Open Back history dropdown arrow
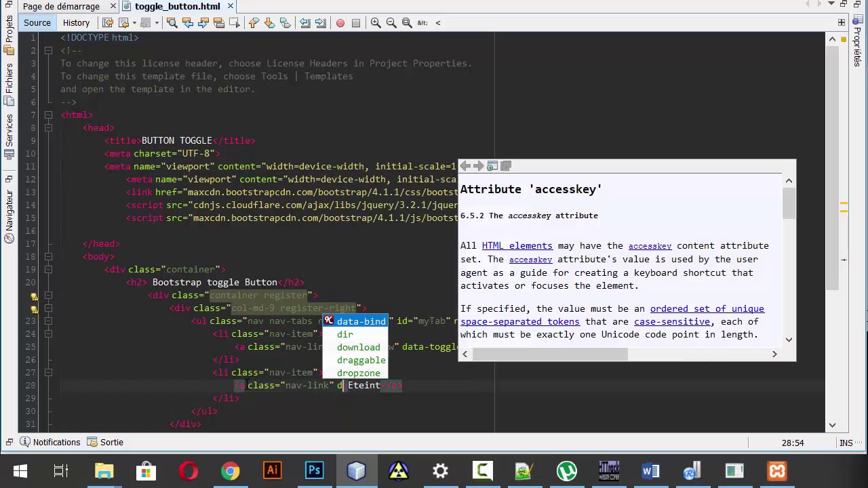This screenshot has height=488, width=868. click(134, 22)
